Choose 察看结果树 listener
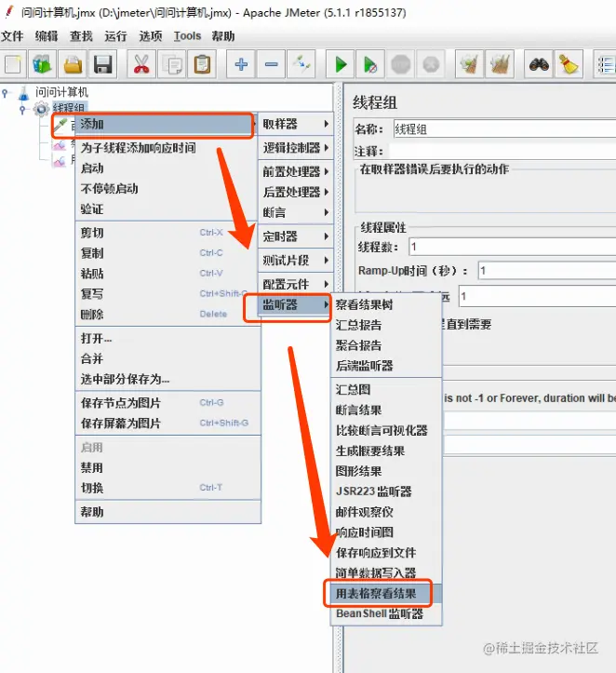This screenshot has height=673, width=616. click(x=386, y=304)
